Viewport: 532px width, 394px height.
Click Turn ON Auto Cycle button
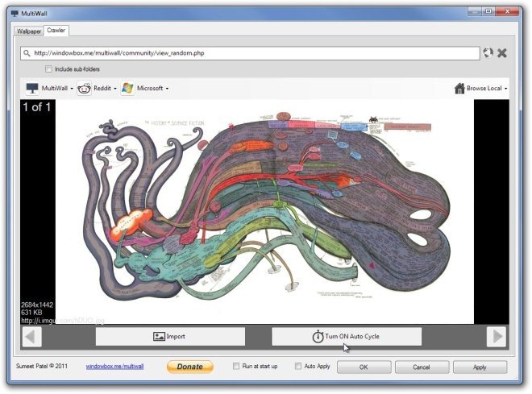click(347, 336)
